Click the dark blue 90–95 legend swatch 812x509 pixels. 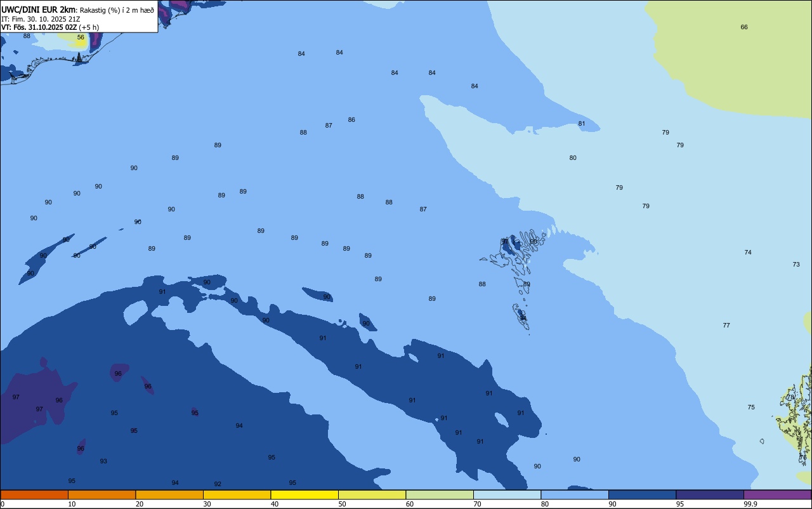coord(642,494)
